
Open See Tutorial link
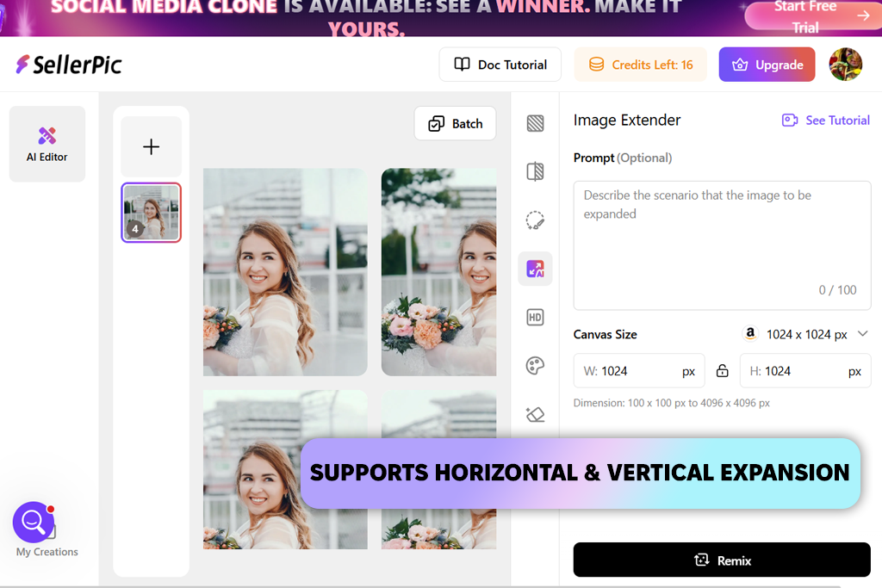(826, 121)
